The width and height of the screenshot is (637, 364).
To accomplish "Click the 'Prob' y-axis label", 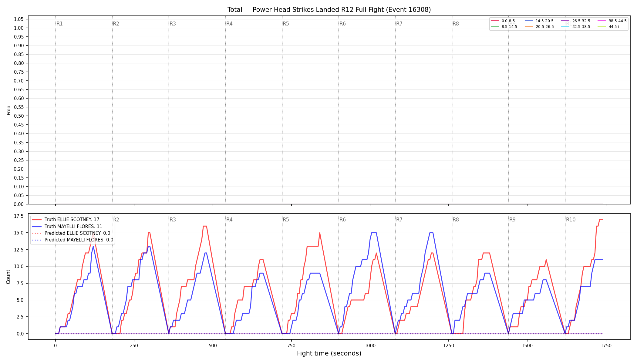I will 9,110.
